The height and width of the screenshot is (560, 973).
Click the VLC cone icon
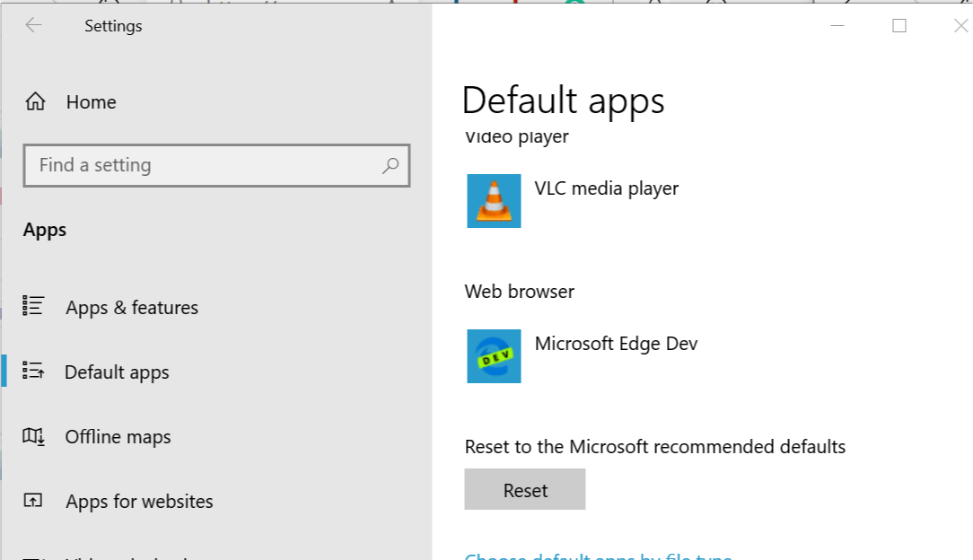point(494,201)
